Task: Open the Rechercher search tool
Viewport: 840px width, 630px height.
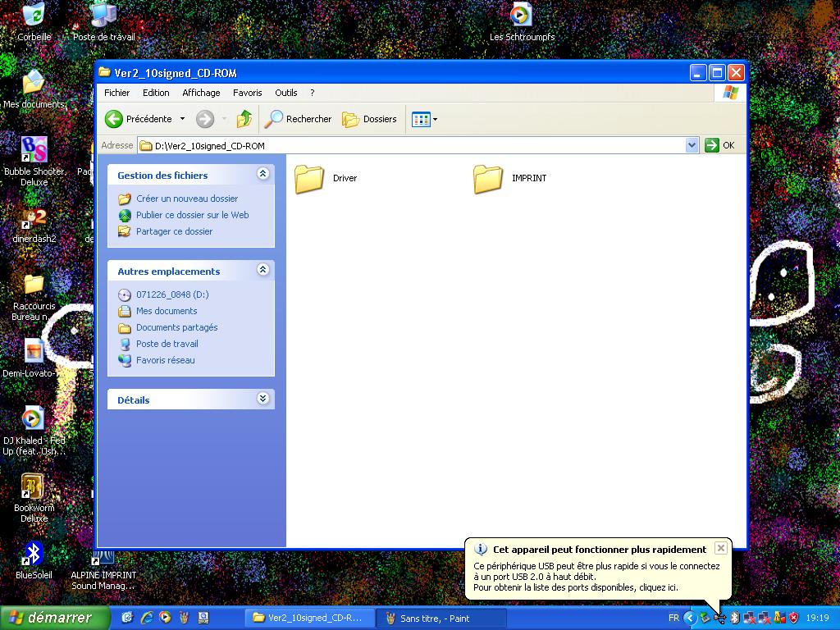Action: coord(298,119)
